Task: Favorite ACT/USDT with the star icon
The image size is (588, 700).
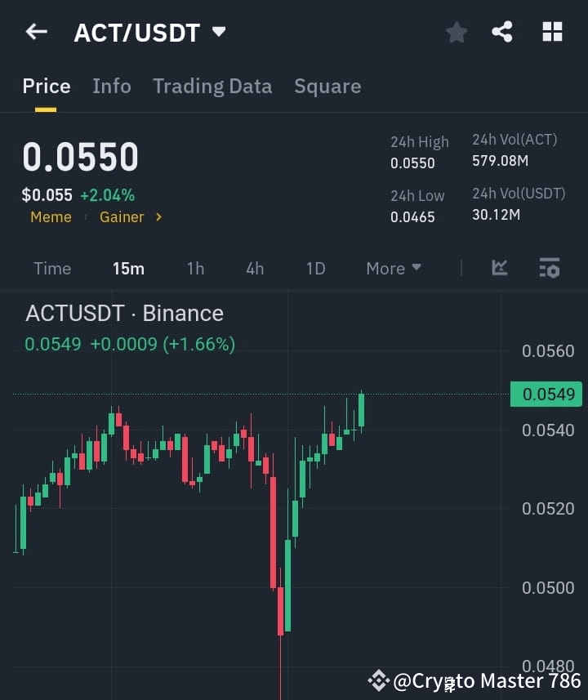Action: pos(456,32)
